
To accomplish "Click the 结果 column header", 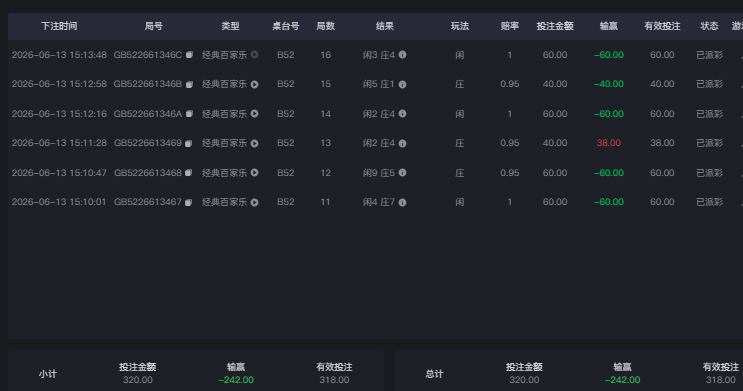I will 385,26.
